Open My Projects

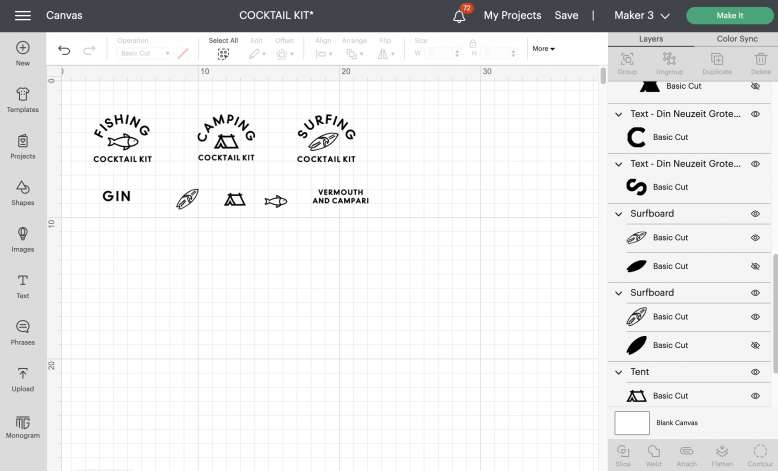point(512,16)
